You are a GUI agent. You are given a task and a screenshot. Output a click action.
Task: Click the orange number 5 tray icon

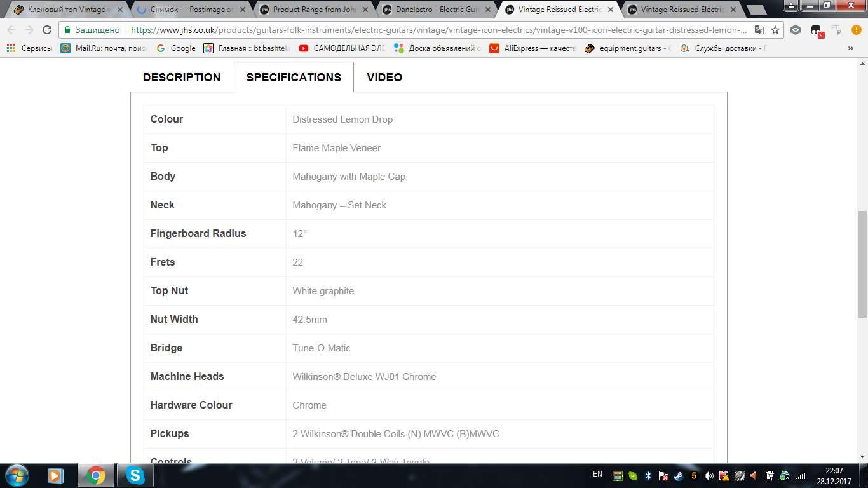tap(694, 475)
